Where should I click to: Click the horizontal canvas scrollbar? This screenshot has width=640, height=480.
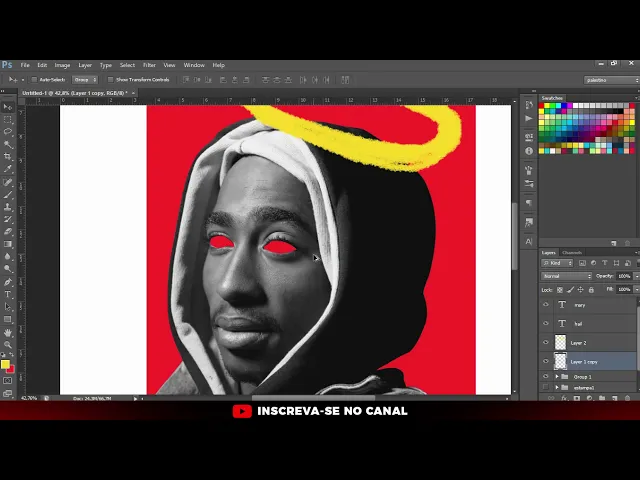coord(313,398)
